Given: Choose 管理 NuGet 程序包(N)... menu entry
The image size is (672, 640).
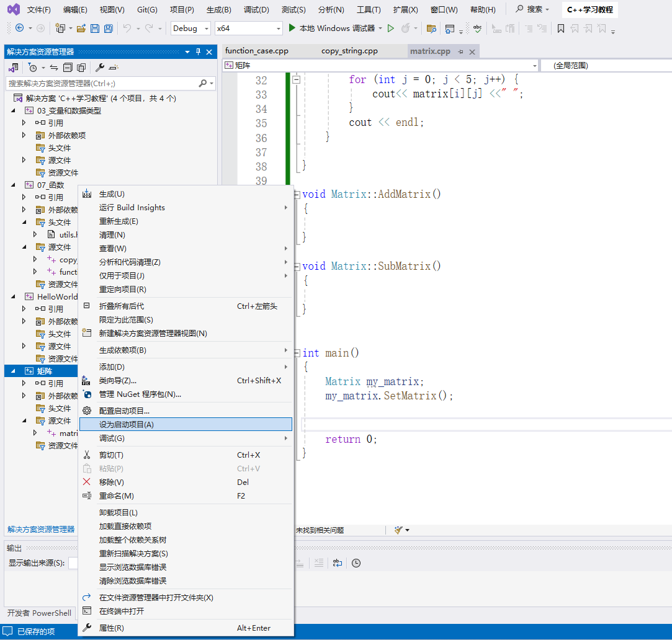Looking at the screenshot, I should pos(186,394).
